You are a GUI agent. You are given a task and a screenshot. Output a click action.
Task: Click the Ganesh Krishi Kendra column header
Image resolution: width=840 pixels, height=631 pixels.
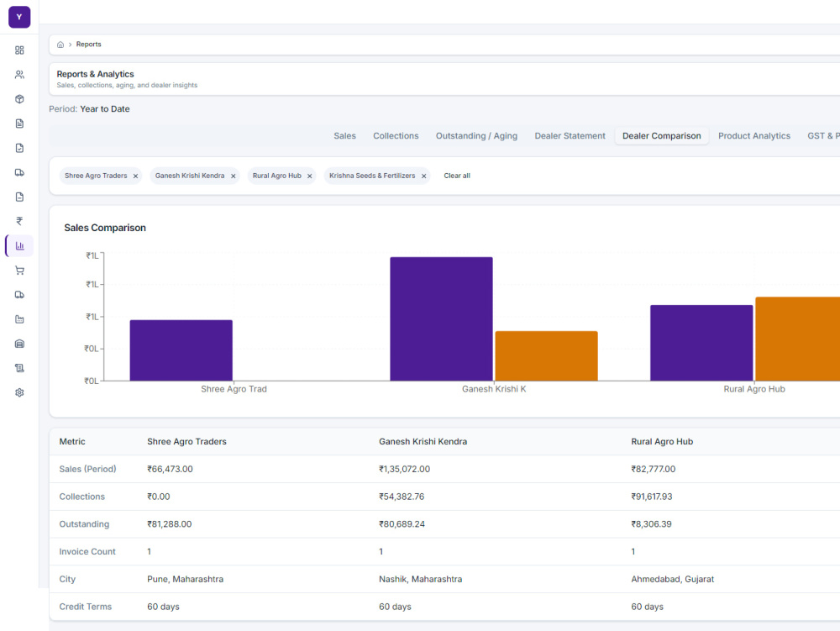coord(423,442)
